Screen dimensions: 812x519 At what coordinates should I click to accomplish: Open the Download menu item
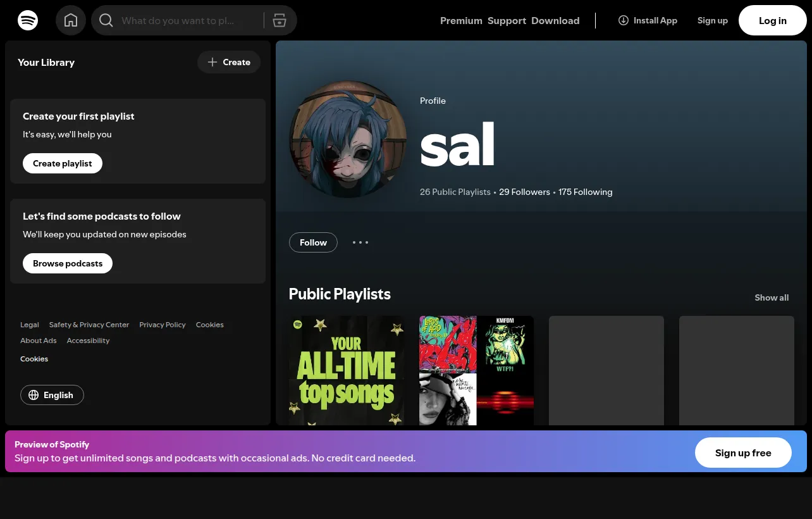click(555, 20)
